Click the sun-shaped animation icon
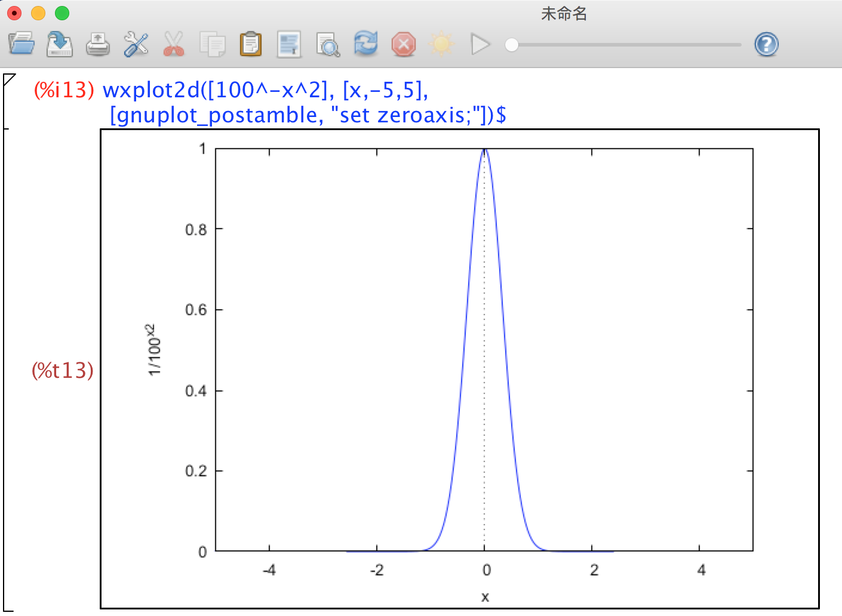 441,44
